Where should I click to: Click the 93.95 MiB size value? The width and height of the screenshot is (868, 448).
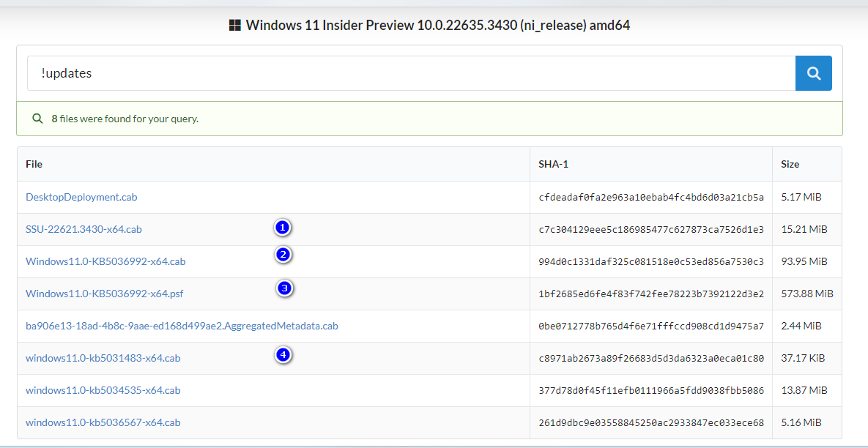804,261
